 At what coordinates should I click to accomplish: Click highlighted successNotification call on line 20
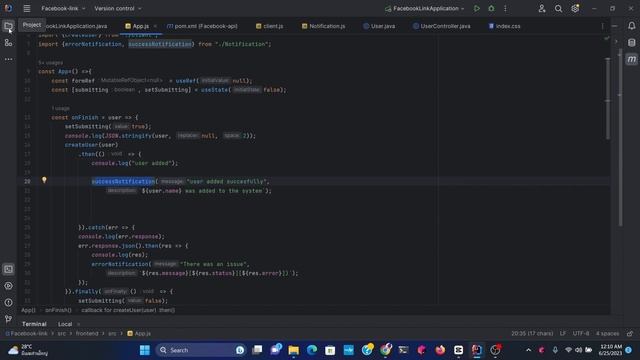(x=123, y=181)
